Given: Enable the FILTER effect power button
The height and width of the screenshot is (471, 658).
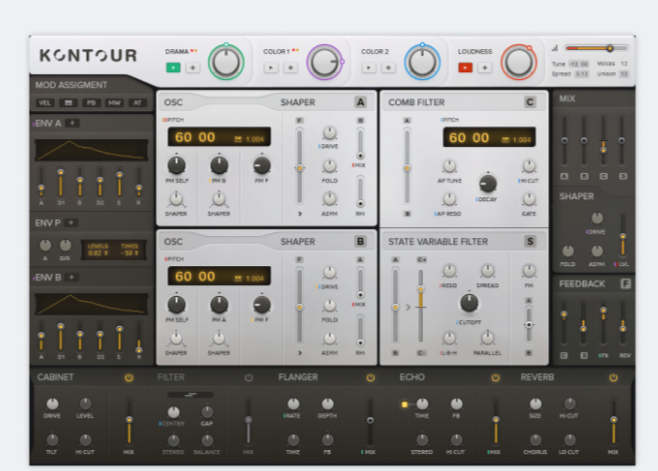Looking at the screenshot, I should click(x=249, y=378).
